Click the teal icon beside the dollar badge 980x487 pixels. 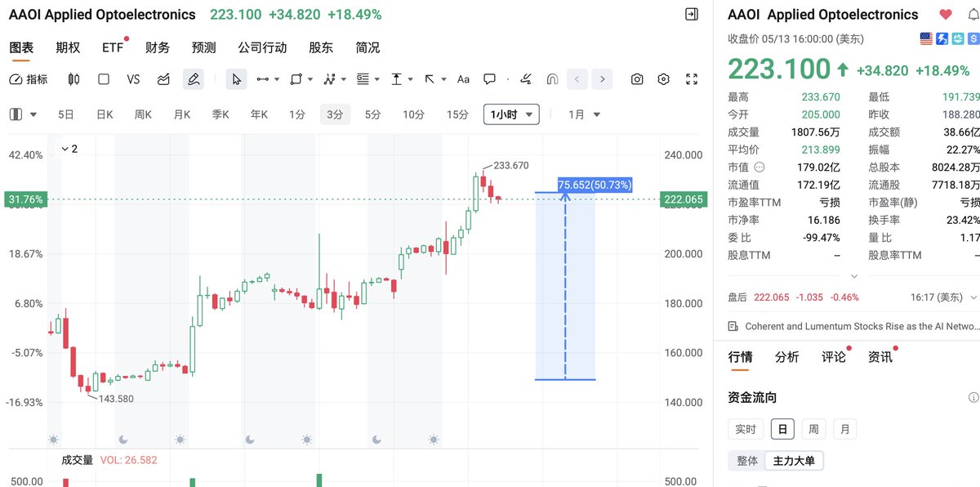pos(957,38)
